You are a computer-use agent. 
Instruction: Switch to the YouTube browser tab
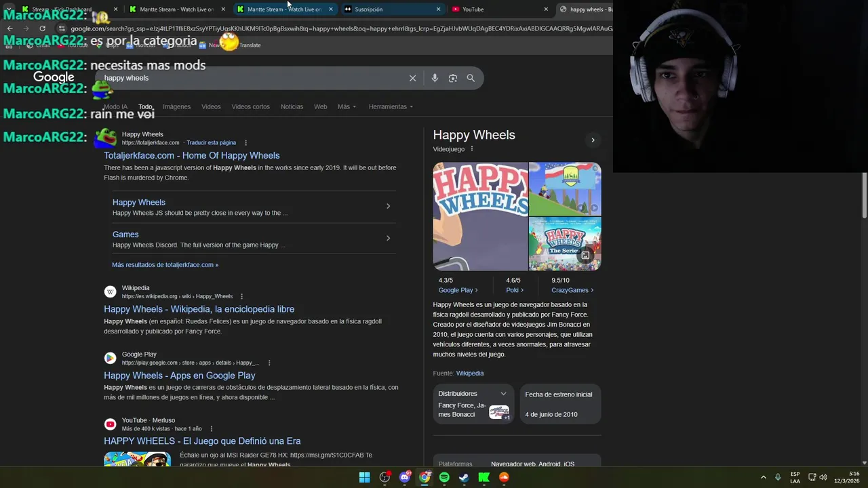click(501, 9)
